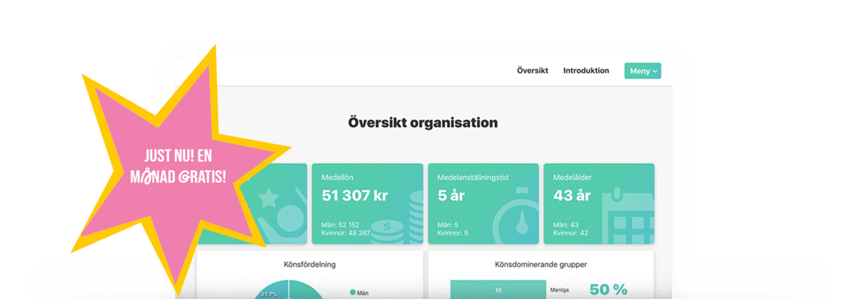
Task: Click the 21.7% pie chart slice
Action: [x=272, y=291]
